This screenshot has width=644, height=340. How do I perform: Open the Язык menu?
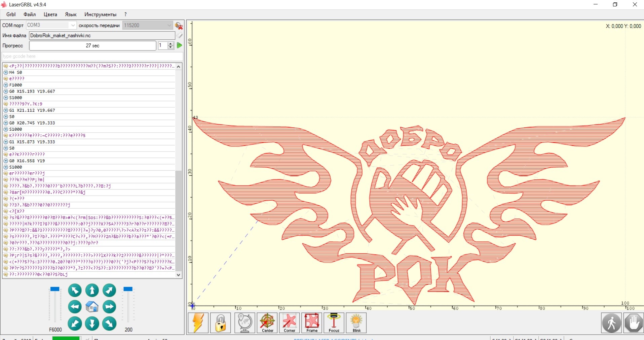[71, 14]
